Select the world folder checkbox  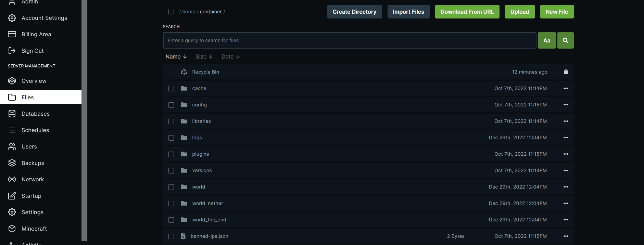click(x=171, y=187)
